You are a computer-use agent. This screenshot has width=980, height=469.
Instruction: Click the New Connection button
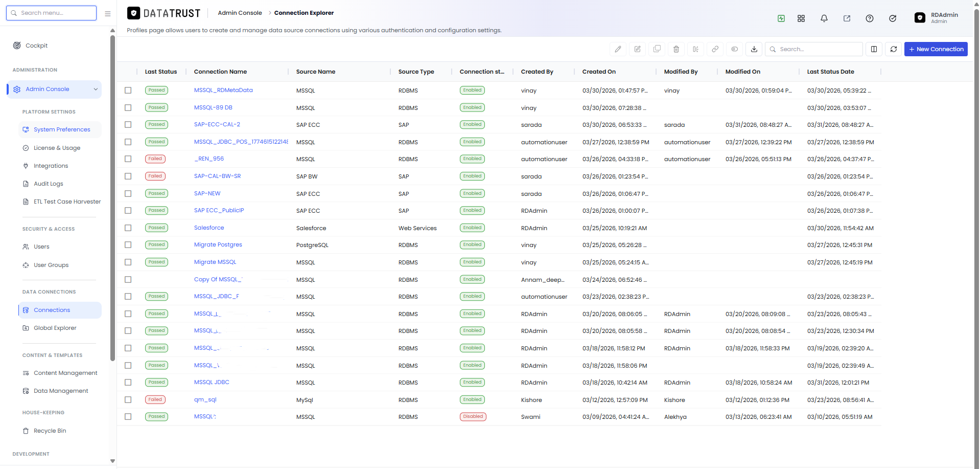pos(936,49)
